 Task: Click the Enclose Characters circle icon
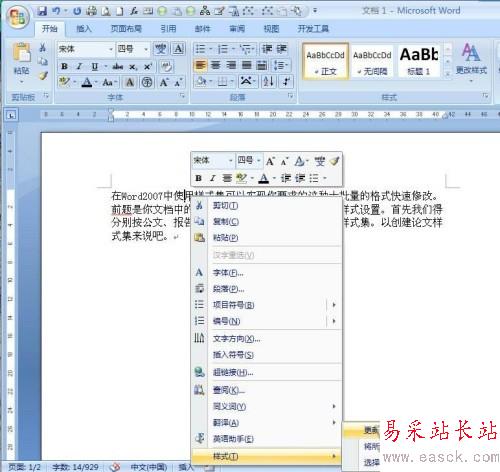(147, 82)
